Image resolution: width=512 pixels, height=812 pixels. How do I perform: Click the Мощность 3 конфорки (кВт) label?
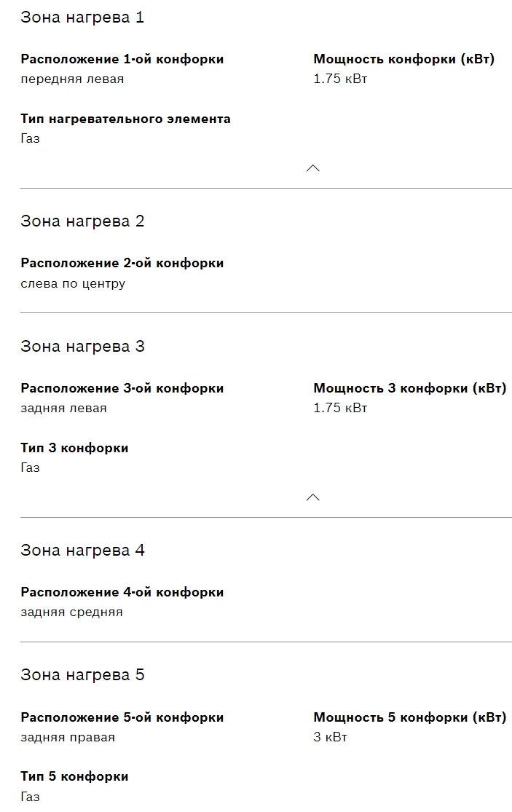[409, 388]
